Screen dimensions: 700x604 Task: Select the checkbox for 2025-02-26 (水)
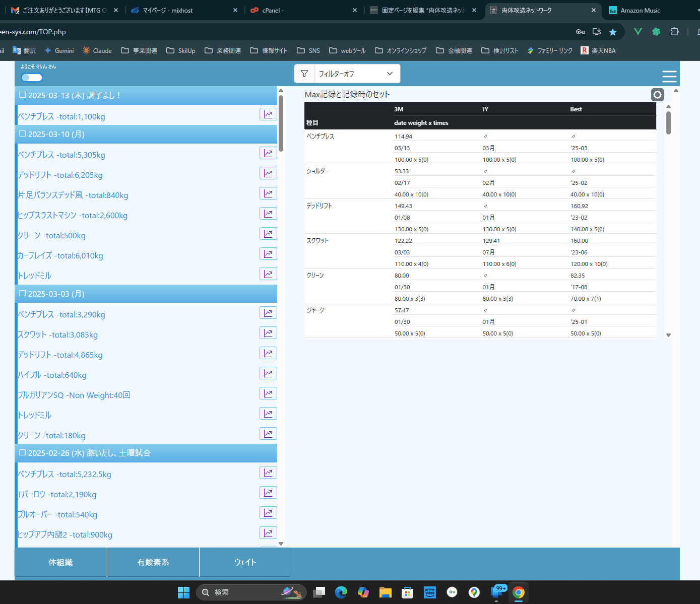point(22,452)
